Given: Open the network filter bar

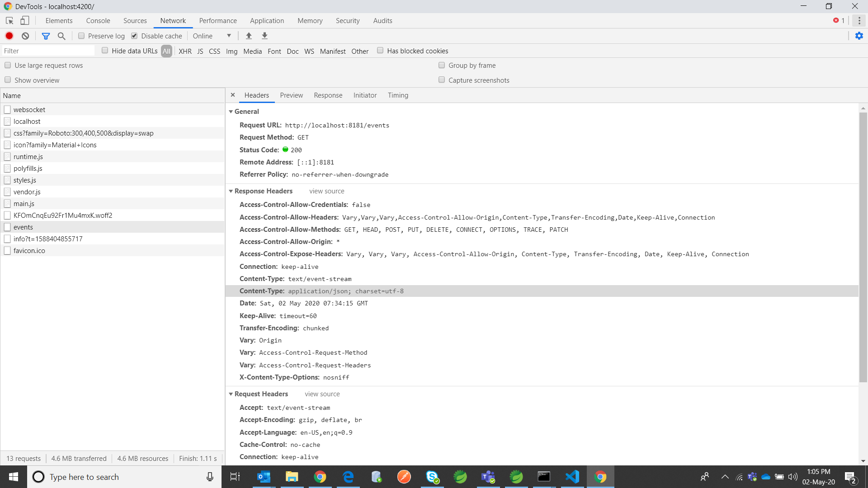Looking at the screenshot, I should [46, 36].
